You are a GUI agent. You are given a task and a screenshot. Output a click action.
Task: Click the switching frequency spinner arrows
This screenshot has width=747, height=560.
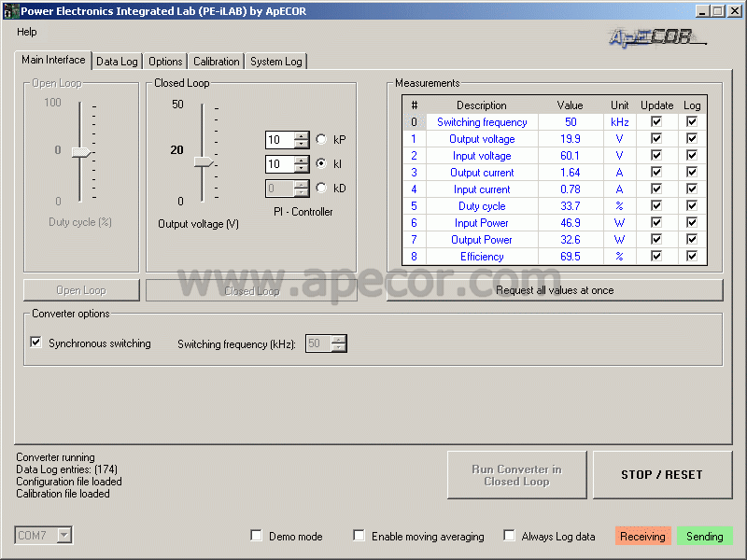click(x=339, y=343)
